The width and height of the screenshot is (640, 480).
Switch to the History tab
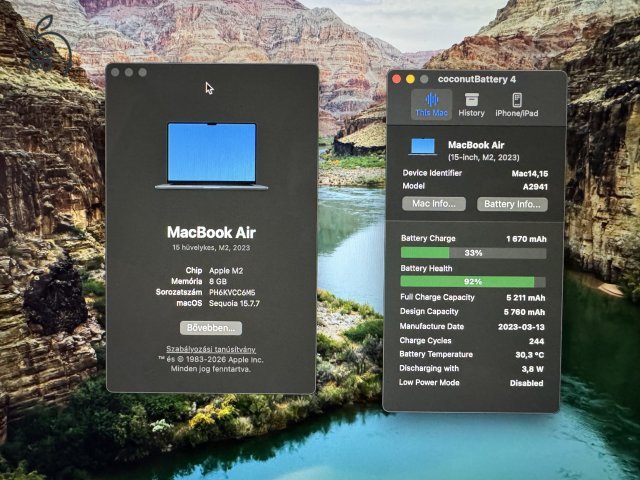[471, 104]
